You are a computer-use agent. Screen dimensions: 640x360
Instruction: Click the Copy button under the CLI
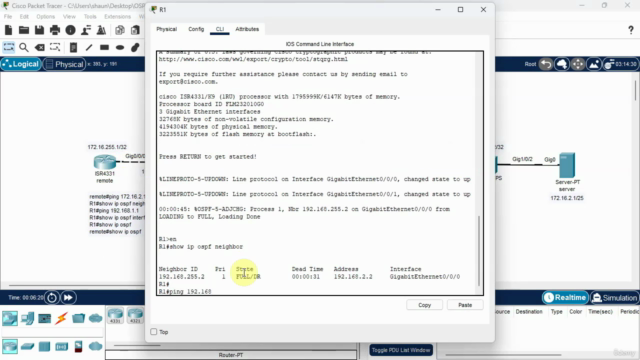424,305
